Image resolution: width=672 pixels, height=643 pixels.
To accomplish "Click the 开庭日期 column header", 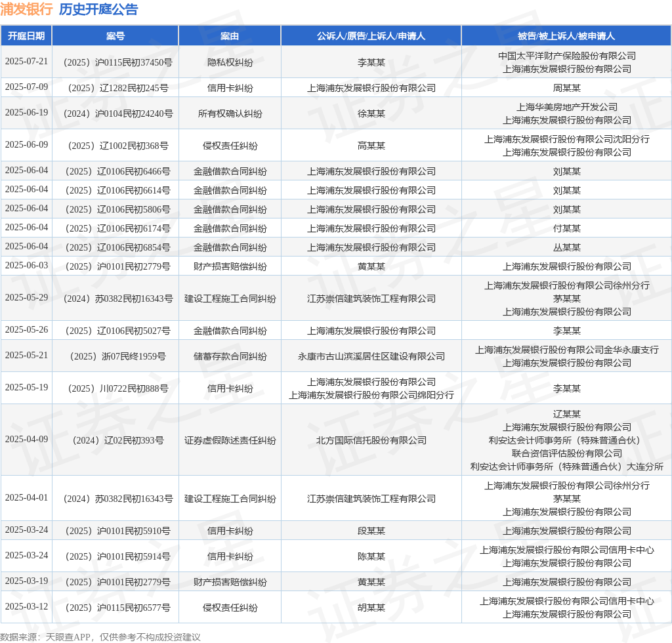I will pos(26,36).
